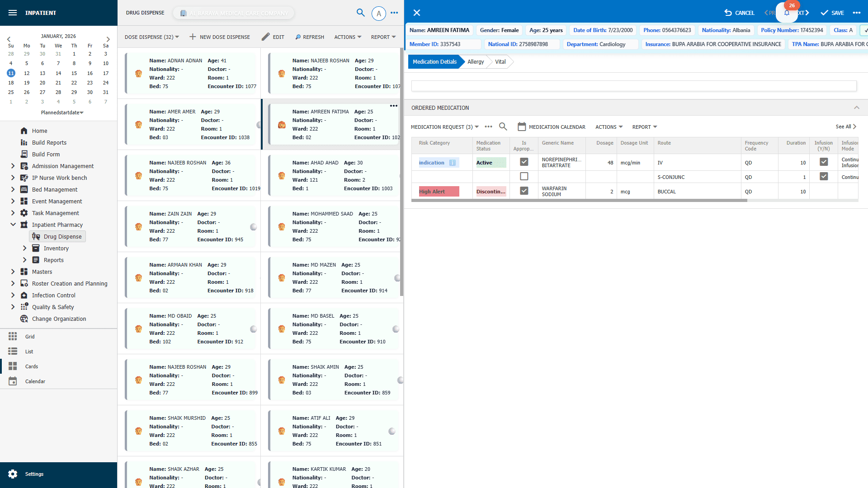Image resolution: width=868 pixels, height=488 pixels.
Task: Toggle the Infusion checkbox for S-CONJUNC
Action: pos(824,176)
